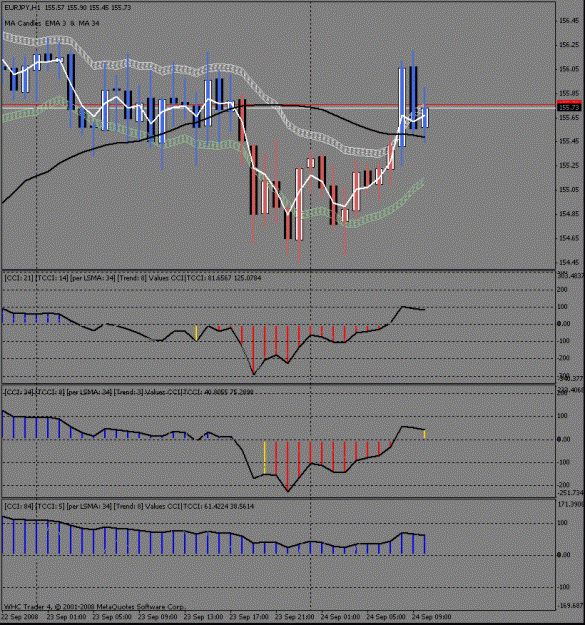The image size is (585, 625).
Task: Click the -200 level label in CCI 34 panel
Action: point(562,485)
